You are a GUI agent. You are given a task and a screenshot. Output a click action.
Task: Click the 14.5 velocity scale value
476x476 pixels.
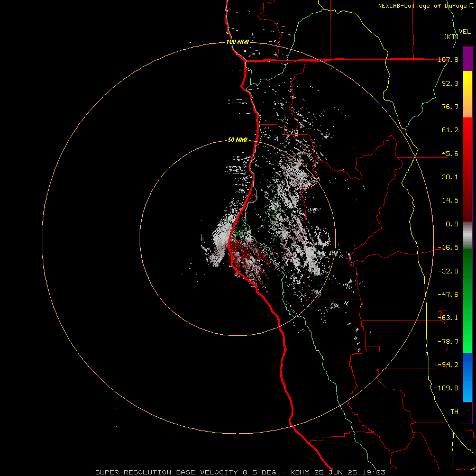[450, 200]
